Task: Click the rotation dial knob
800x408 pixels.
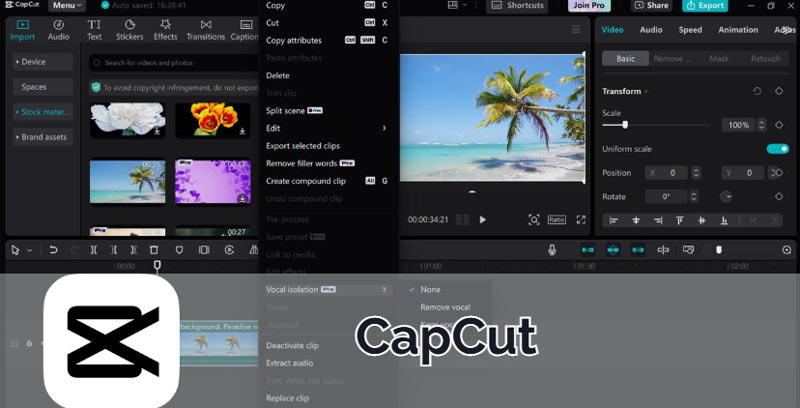Action: coord(726,196)
